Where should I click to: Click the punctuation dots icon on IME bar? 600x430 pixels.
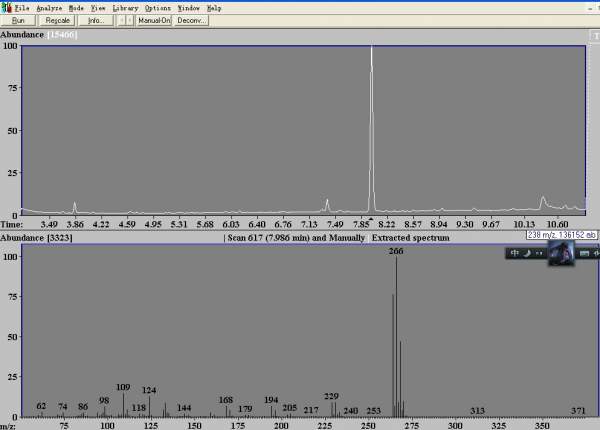[x=539, y=253]
